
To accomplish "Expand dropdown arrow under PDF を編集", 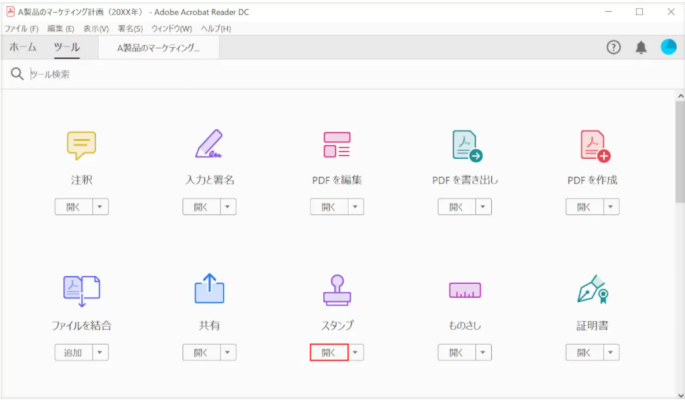I will click(356, 207).
